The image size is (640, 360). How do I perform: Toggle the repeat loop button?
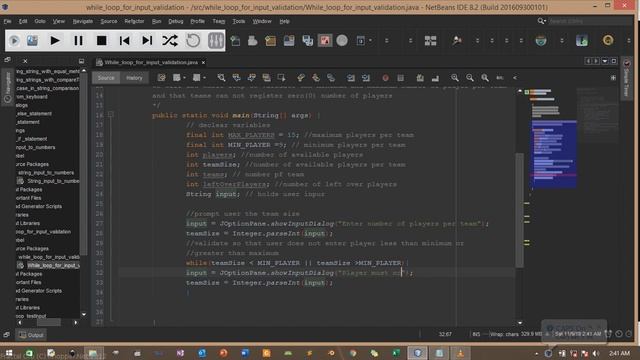click(193, 40)
